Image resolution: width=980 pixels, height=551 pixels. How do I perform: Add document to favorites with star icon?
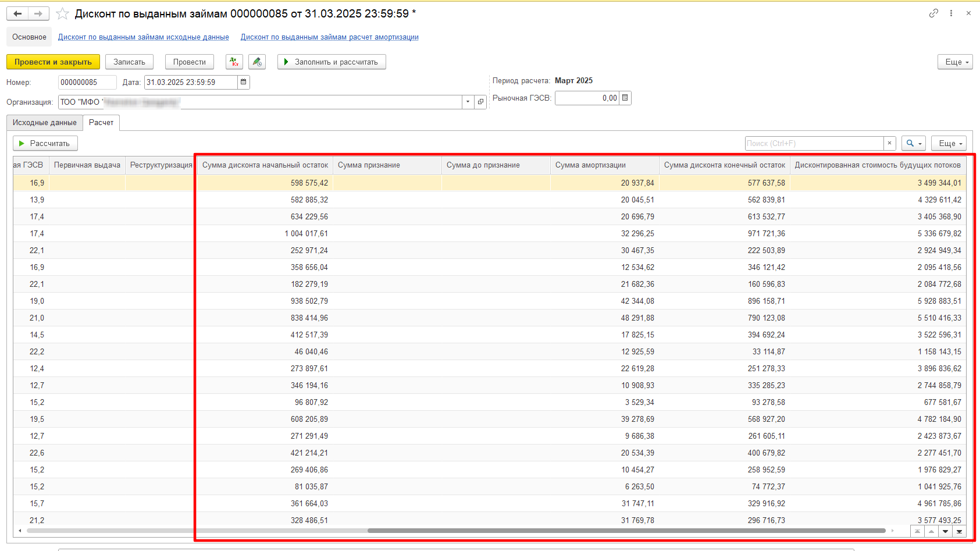[62, 13]
